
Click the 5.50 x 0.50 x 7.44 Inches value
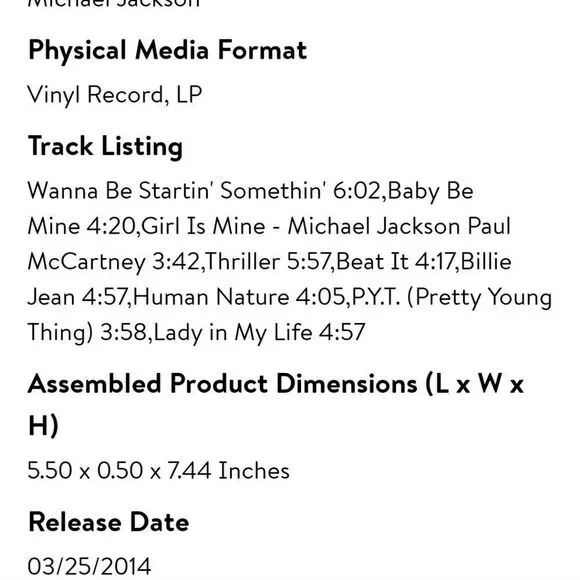[159, 471]
